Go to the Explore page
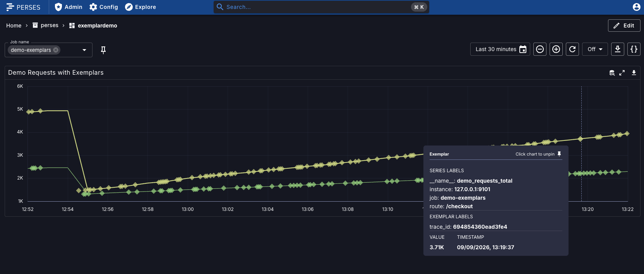Image resolution: width=644 pixels, height=274 pixels. 140,7
